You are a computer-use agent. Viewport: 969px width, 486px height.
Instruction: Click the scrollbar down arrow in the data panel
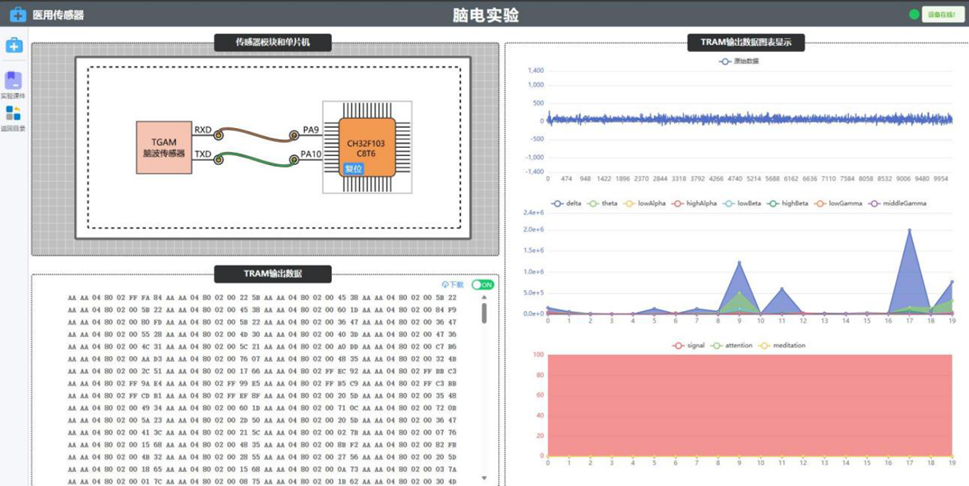click(484, 479)
